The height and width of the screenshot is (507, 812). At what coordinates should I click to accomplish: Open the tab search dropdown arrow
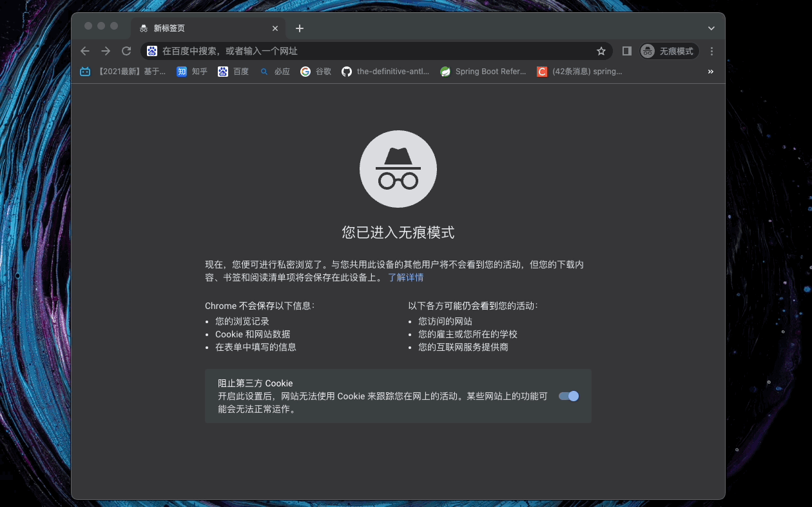(x=711, y=28)
